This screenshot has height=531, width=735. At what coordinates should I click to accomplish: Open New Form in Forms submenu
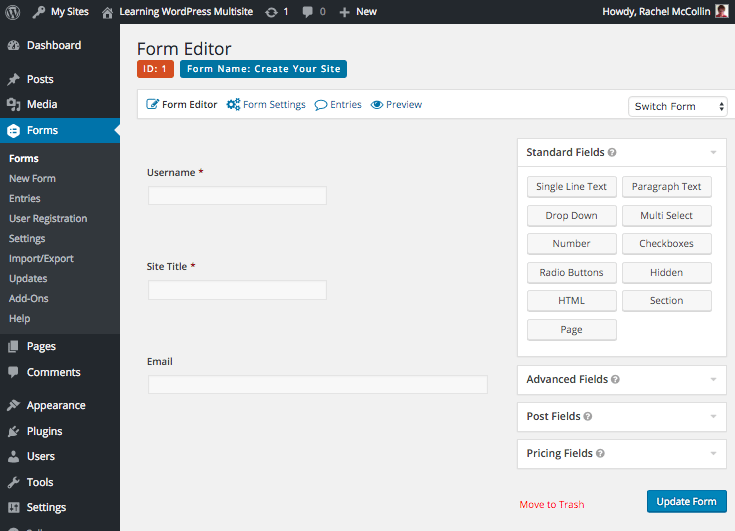click(x=32, y=179)
